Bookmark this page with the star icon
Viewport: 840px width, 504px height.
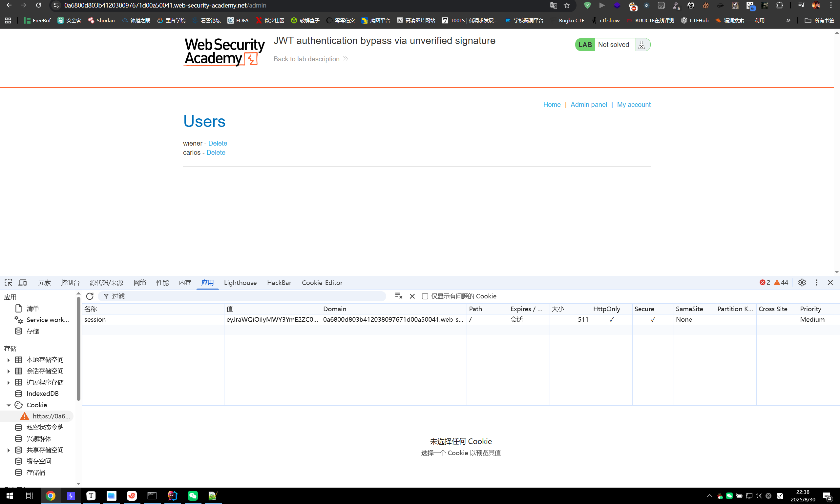(567, 6)
